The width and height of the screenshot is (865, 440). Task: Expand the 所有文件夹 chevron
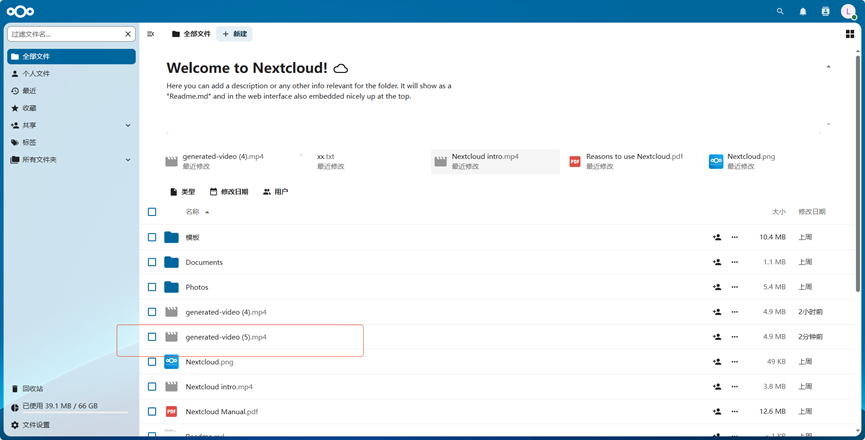(128, 160)
